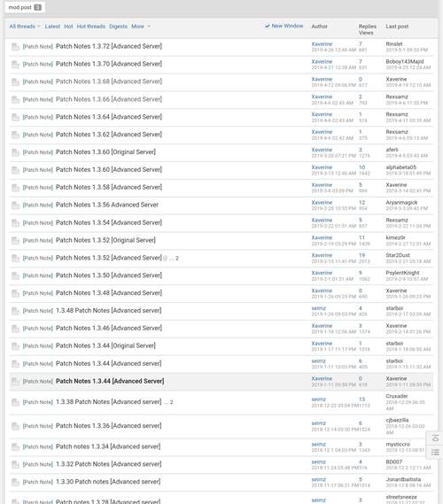Click thread icon beside Patch Notes 1.3.72

tap(15, 47)
